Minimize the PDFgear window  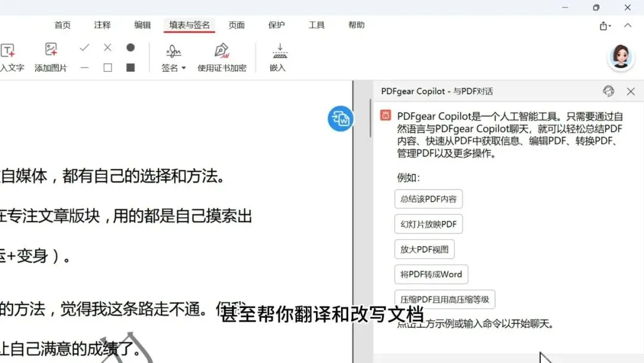coord(565,7)
